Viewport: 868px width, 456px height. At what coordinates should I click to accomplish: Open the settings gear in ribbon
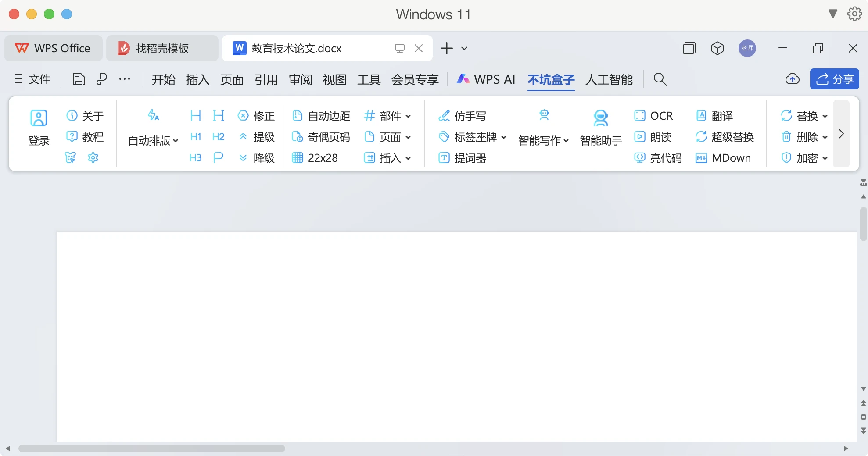93,158
